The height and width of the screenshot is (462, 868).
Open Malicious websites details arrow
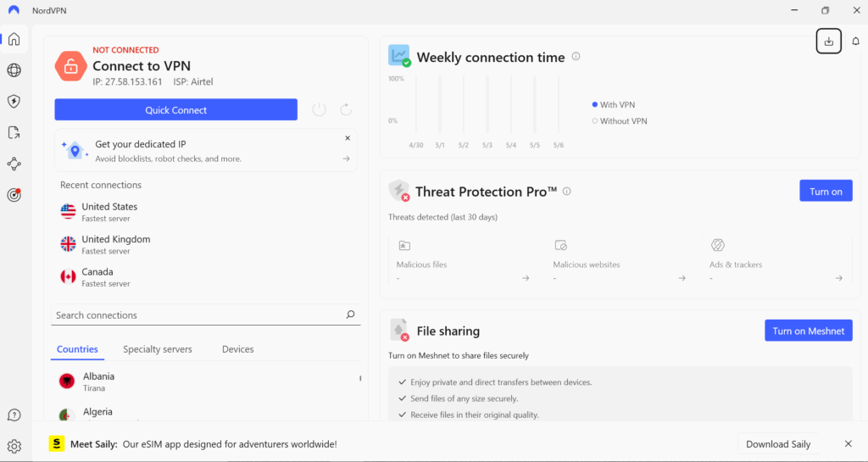(x=682, y=278)
